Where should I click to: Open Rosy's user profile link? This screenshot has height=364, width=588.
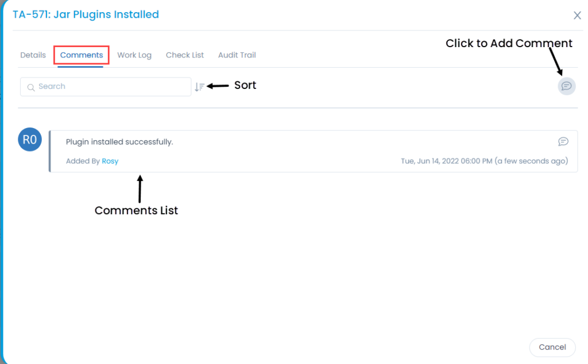coord(110,161)
